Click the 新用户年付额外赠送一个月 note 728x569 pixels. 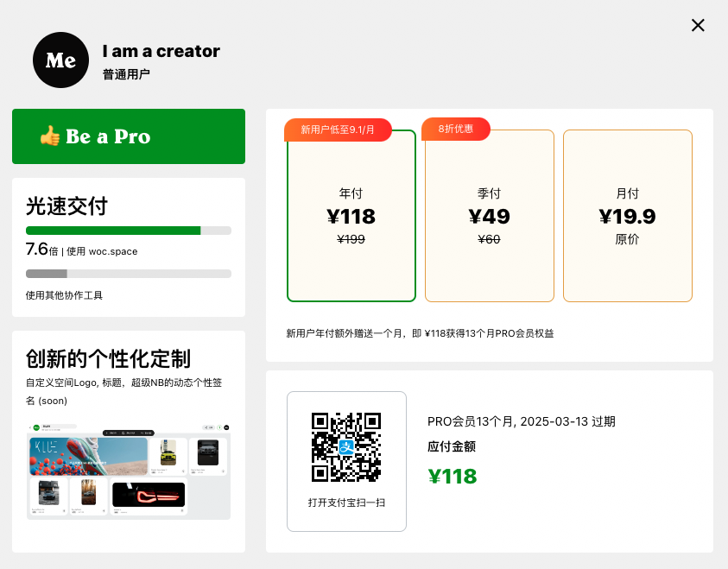pyautogui.click(x=420, y=333)
